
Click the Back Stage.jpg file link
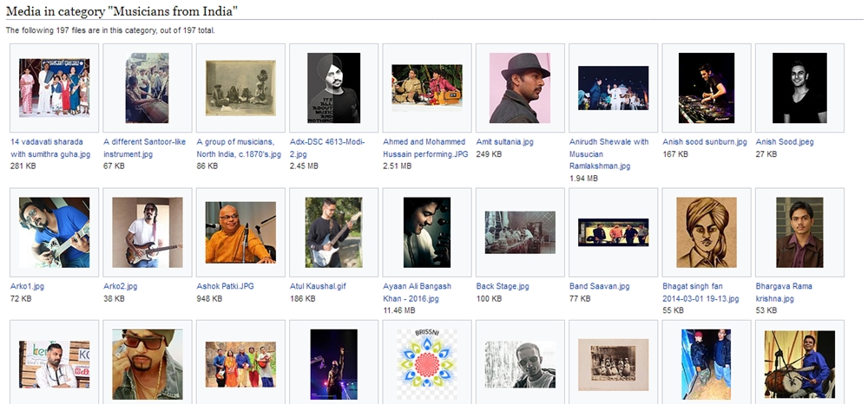click(502, 286)
